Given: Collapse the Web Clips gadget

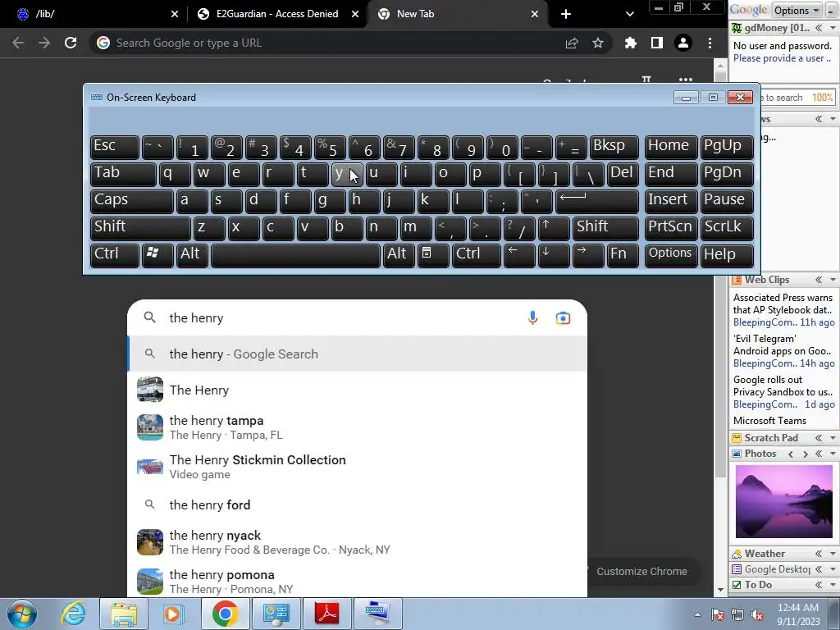Looking at the screenshot, I should 819,280.
